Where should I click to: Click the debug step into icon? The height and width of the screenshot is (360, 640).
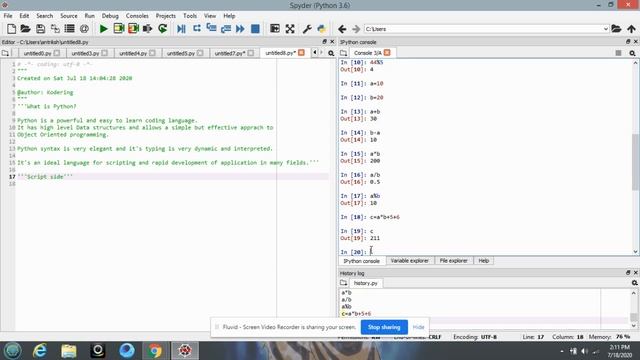pyautogui.click(x=211, y=29)
